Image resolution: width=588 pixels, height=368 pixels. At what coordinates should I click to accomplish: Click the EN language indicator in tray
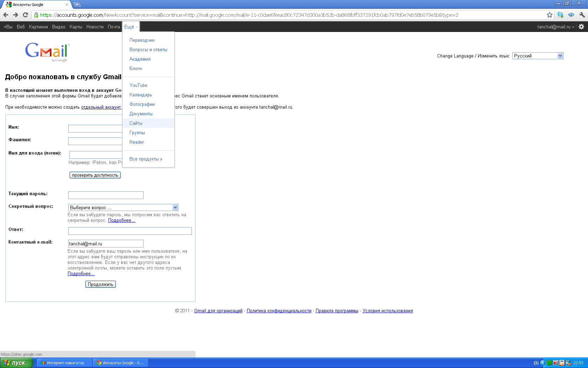536,363
